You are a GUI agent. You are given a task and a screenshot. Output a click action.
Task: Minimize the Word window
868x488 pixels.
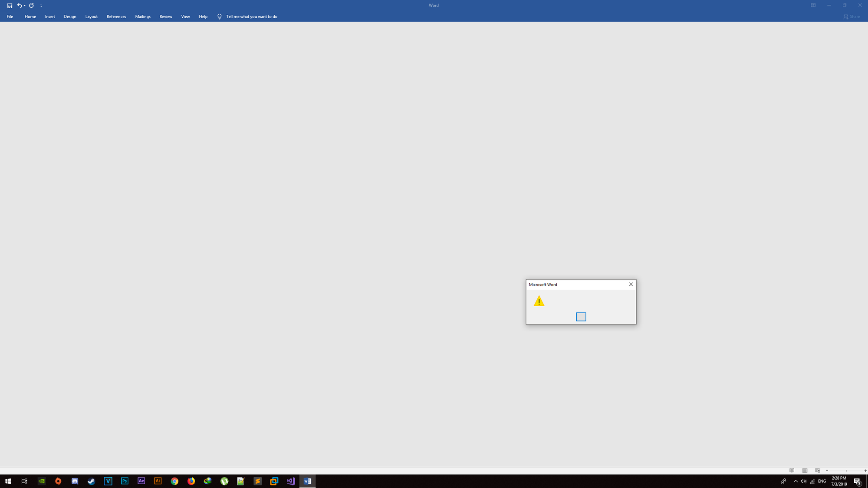tap(829, 5)
